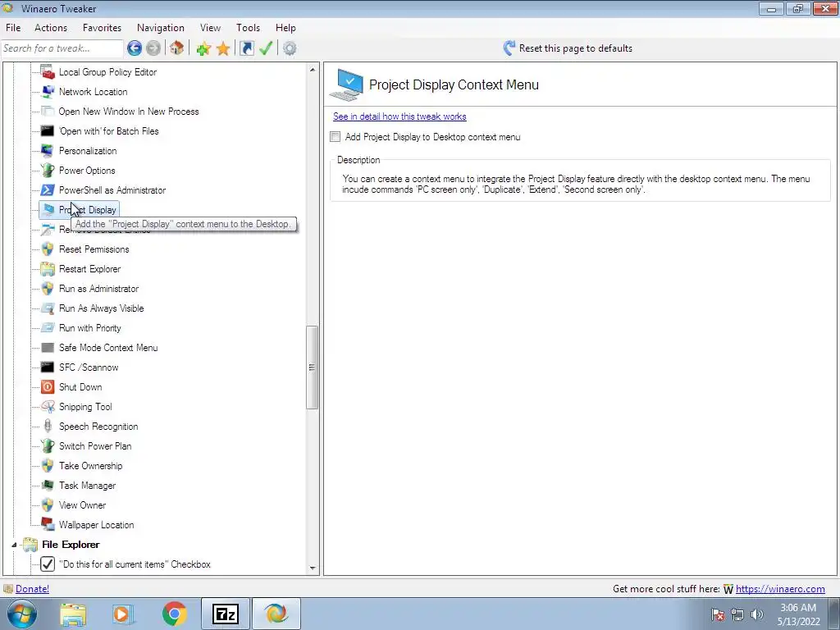Enable Add Project Display to Desktop context menu
Viewport: 840px width, 630px height.
(336, 137)
